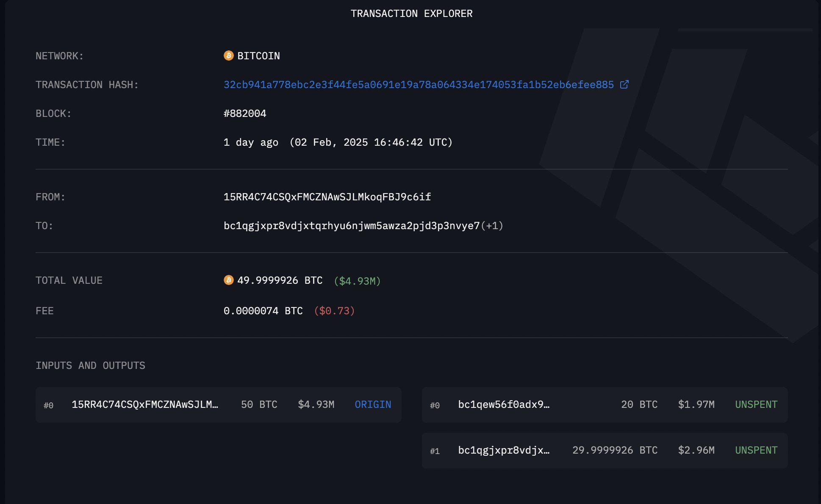Click the FROM address 15RR4C74CSQx…

coord(327,197)
